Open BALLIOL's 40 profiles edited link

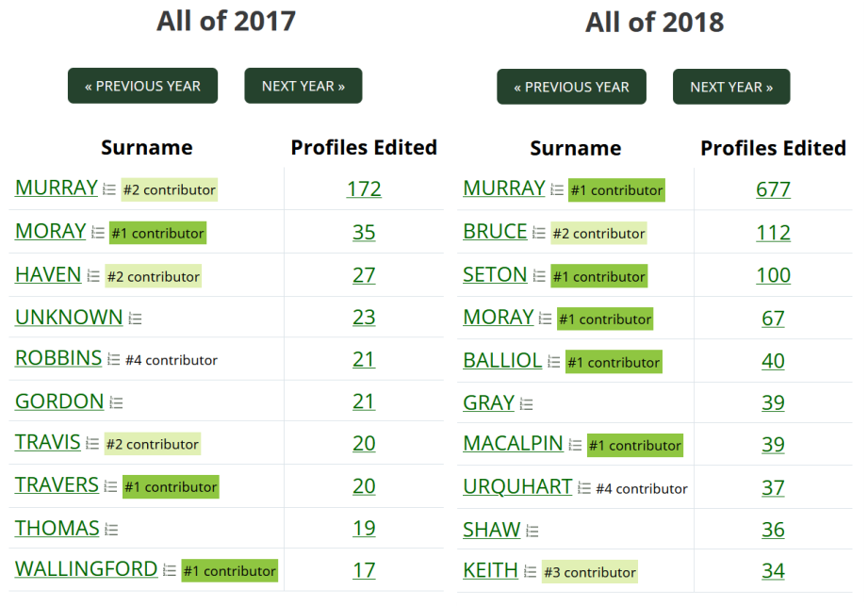[x=773, y=361]
